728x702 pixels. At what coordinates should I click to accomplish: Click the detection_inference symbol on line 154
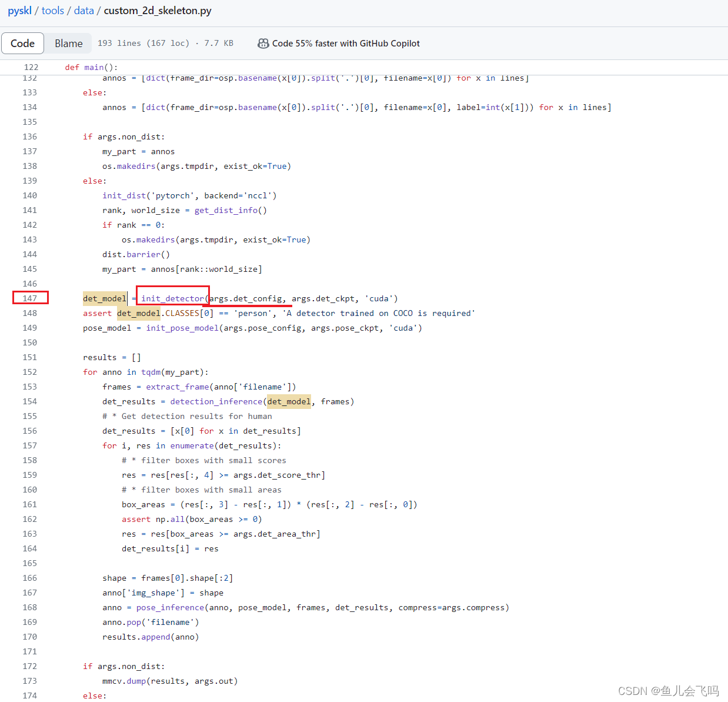pos(215,401)
